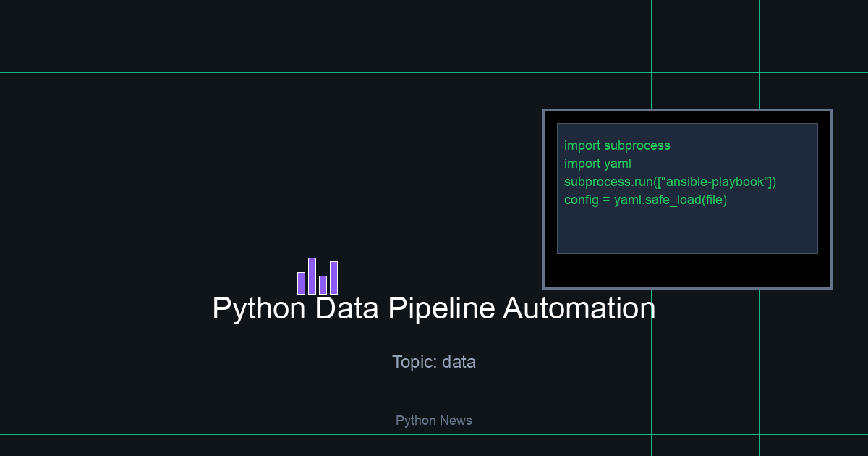Viewport: 868px width, 456px height.
Task: Click the tallest bar in chart icon
Action: pos(312,276)
